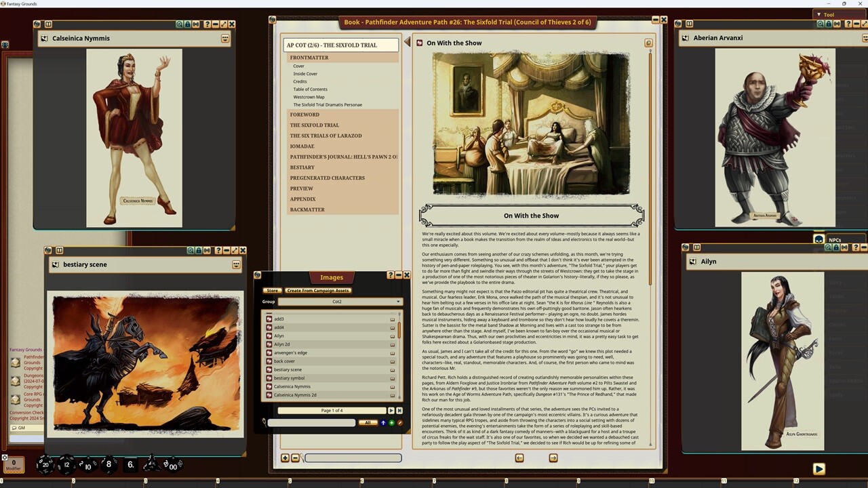The height and width of the screenshot is (488, 868).
Task: Click the All filter button in the Images window
Action: (x=368, y=423)
